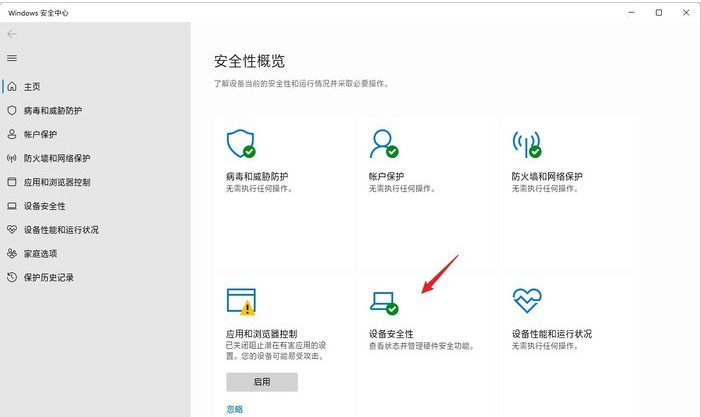Click the home icon beside 主页
This screenshot has width=701, height=417.
[x=12, y=86]
